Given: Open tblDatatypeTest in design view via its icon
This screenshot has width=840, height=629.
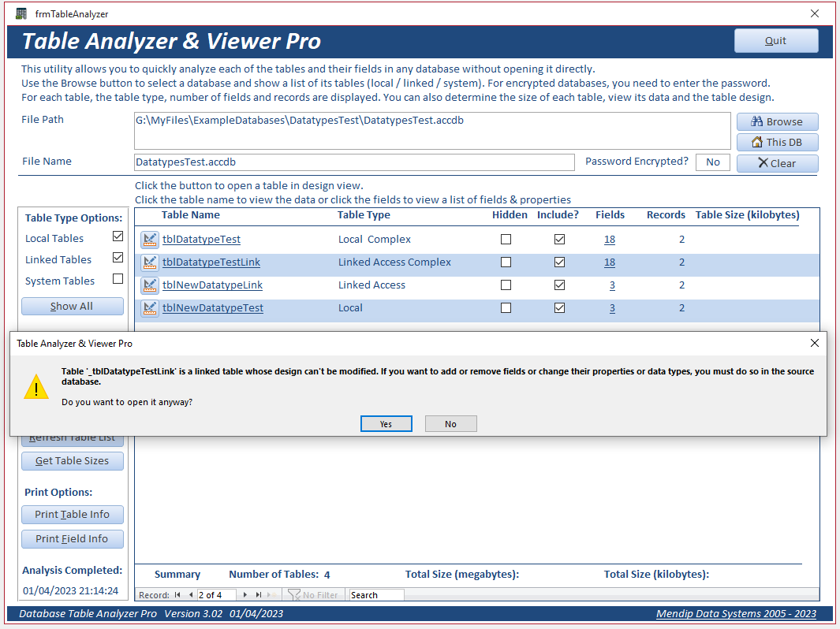Looking at the screenshot, I should pos(149,240).
